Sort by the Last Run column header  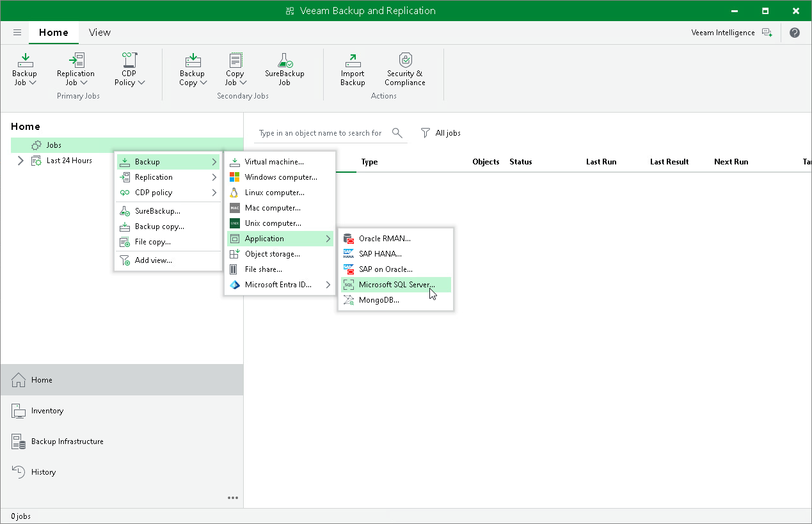[x=601, y=162]
